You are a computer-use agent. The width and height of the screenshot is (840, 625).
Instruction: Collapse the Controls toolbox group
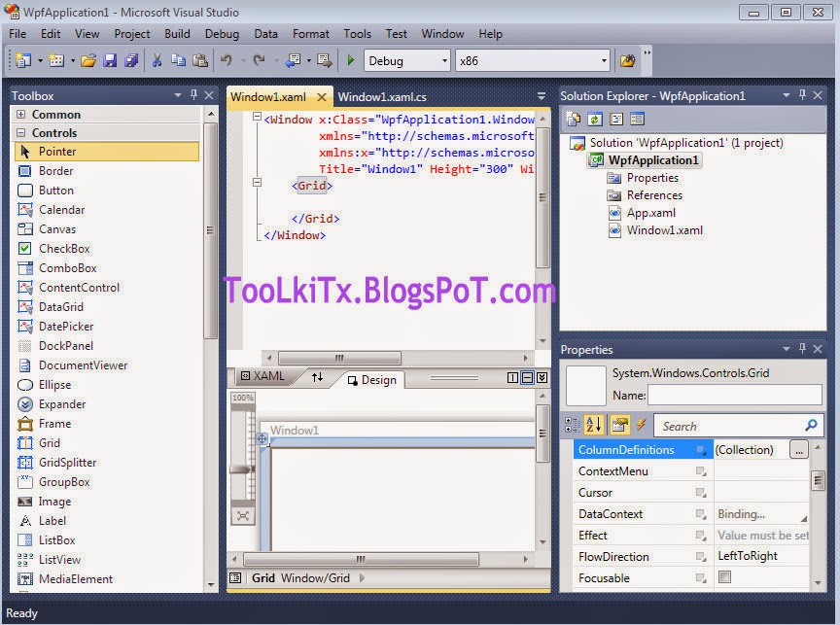20,132
